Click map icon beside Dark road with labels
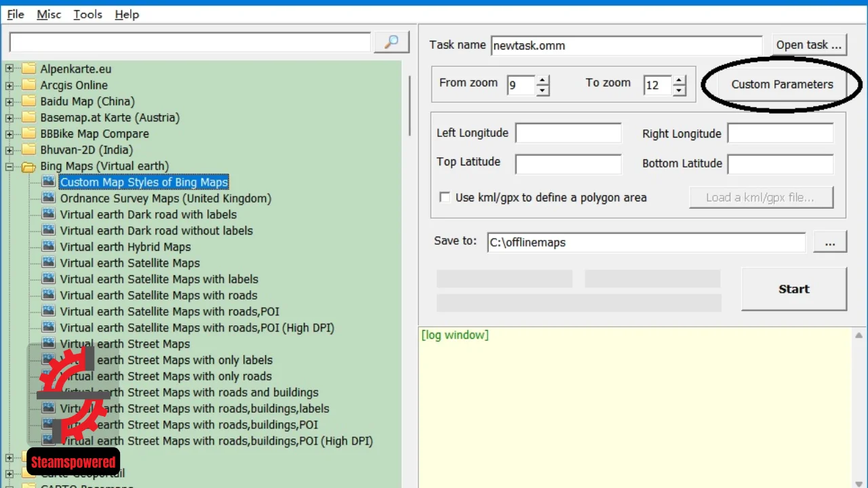Viewport: 868px width, 488px height. [48, 214]
